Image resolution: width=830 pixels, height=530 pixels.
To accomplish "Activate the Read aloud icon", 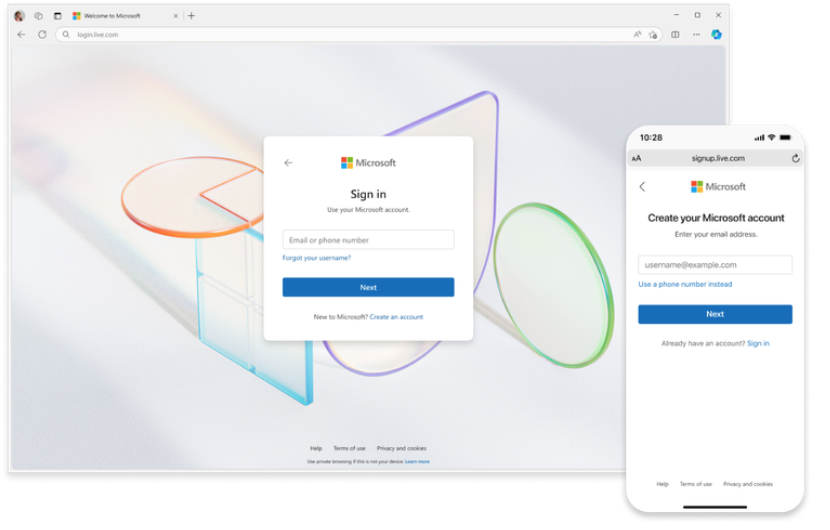I will (x=637, y=34).
